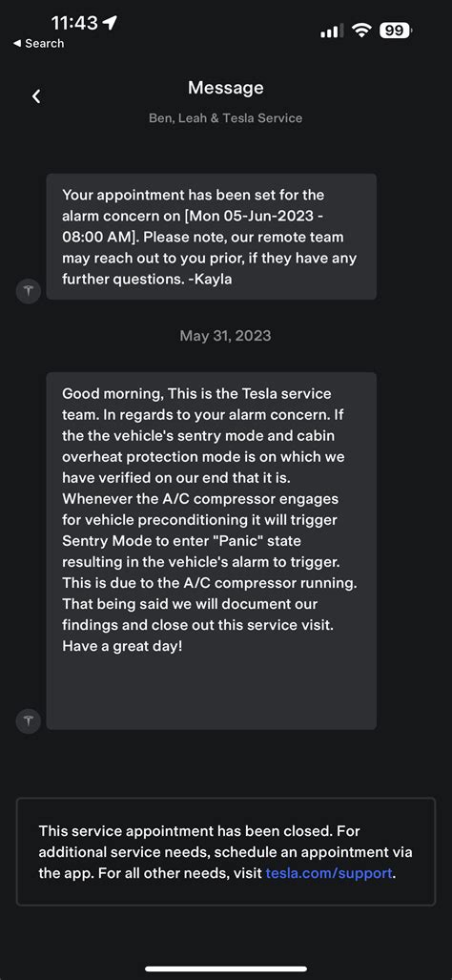
Task: Tap the 'Have a great day!' line
Action: coord(122,647)
